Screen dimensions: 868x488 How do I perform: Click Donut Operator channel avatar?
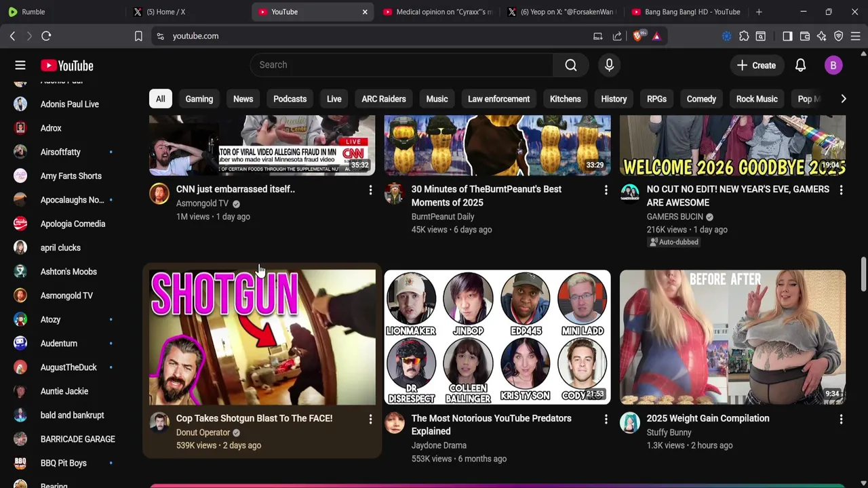tap(159, 422)
